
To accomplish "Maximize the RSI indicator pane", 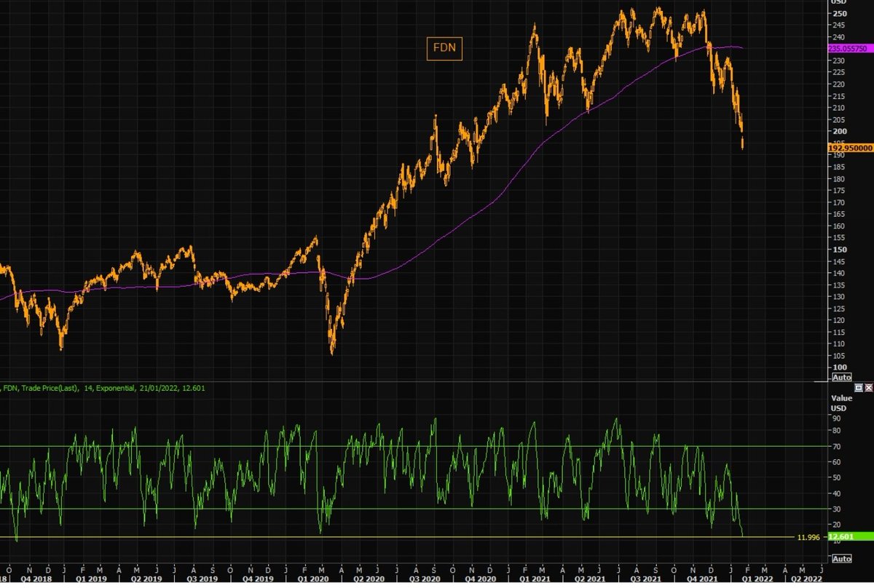I will point(859,388).
